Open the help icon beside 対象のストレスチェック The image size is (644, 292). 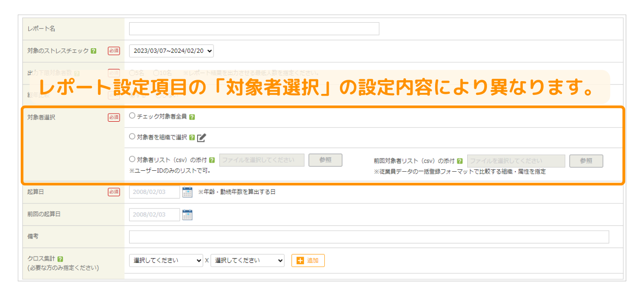[x=93, y=50]
